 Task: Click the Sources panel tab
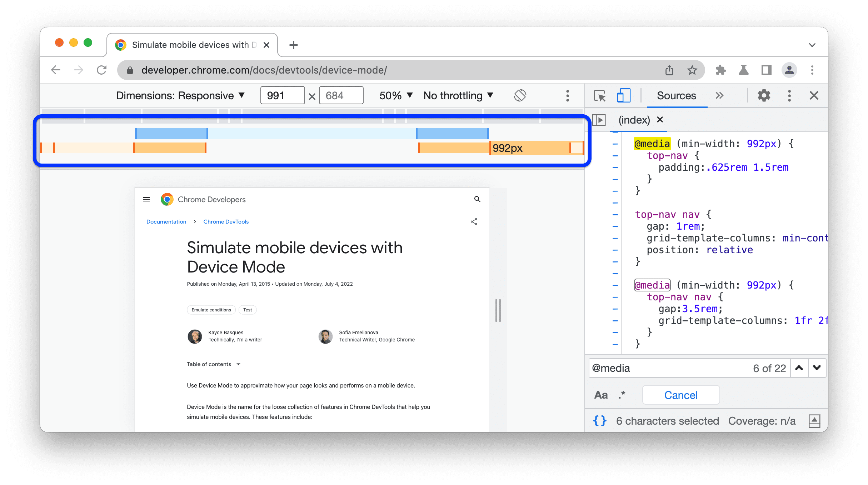tap(676, 96)
